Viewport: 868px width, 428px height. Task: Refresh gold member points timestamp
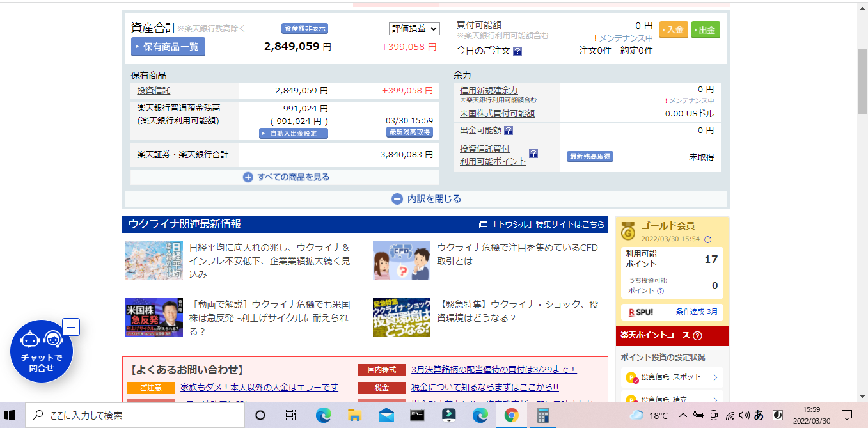[707, 240]
